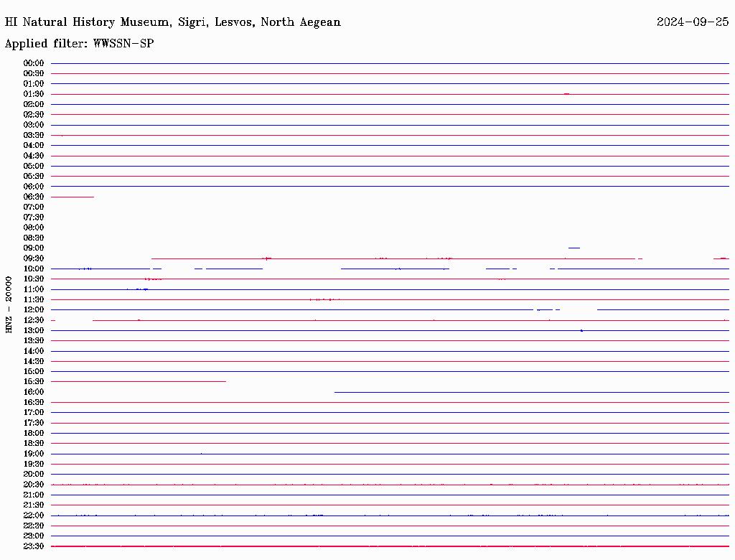Select the 00:30 time label

tap(34, 74)
